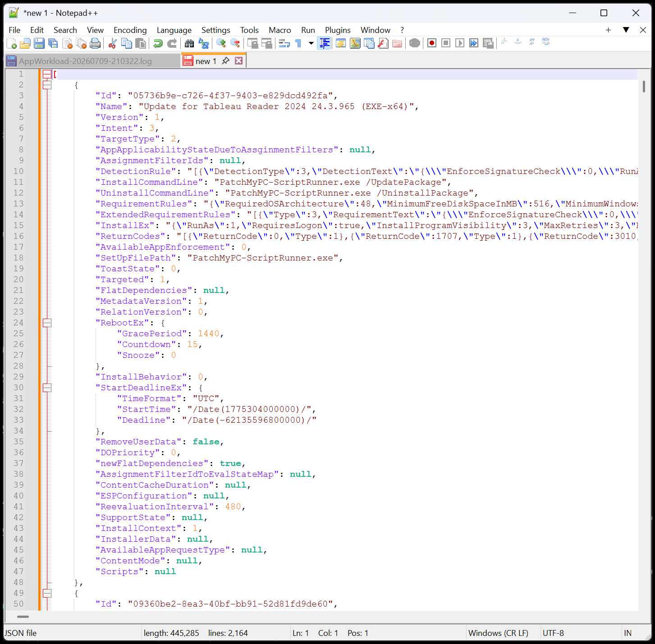Save the current file with Save icon
This screenshot has height=644, width=655.
(x=39, y=43)
